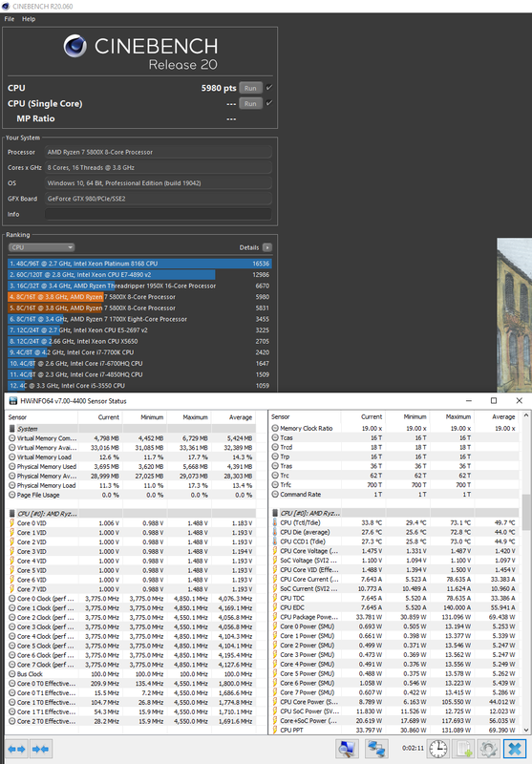The image size is (532, 764).
Task: Click the network remote monitoring icon in HWiNFO
Action: pyautogui.click(x=376, y=749)
